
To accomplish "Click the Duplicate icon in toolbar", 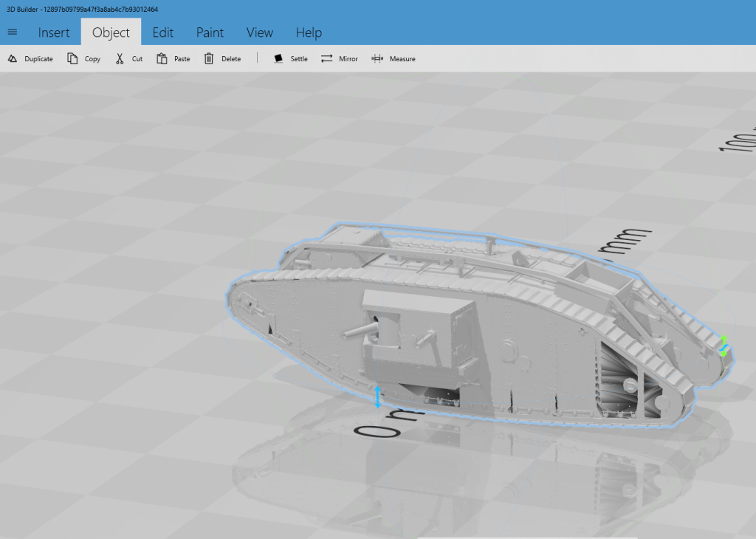I will [13, 58].
